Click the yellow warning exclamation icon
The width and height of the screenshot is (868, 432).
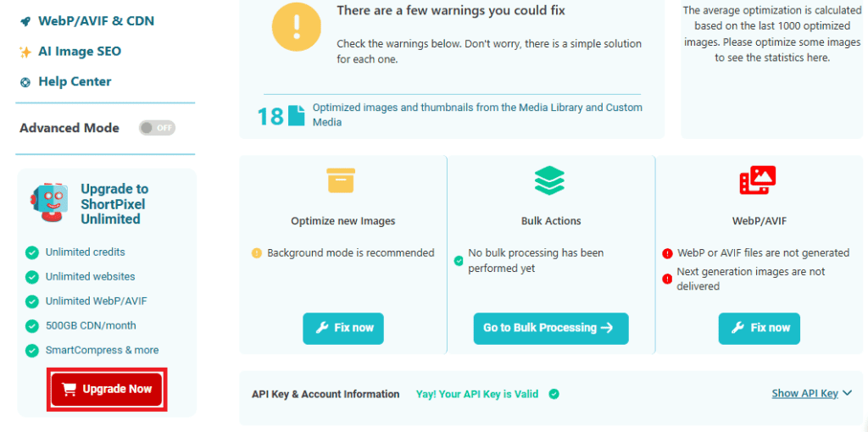coord(296,26)
